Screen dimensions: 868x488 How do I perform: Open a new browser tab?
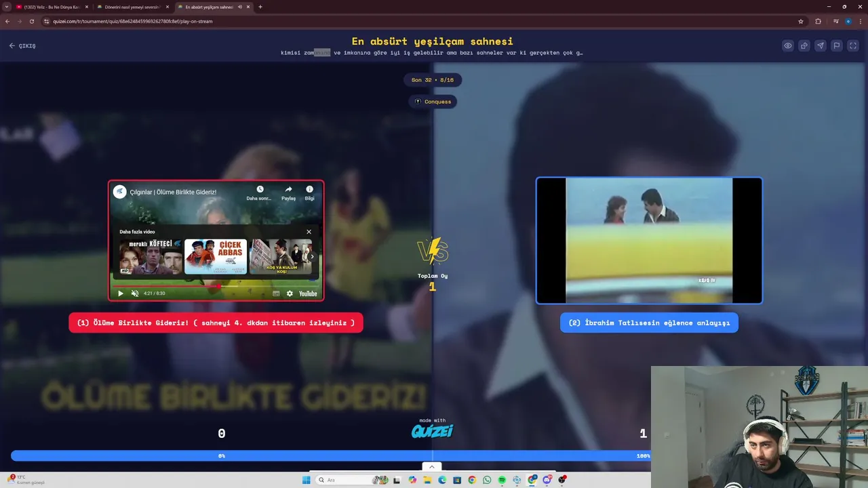click(260, 7)
